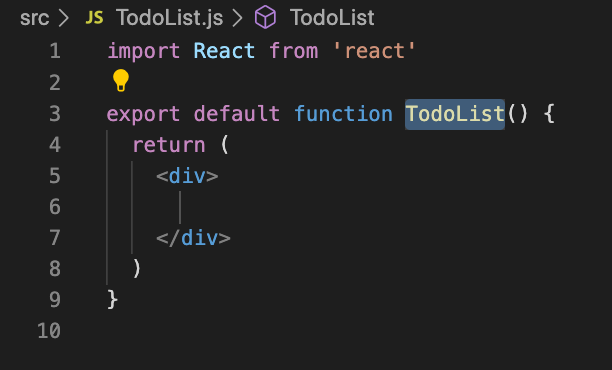
Task: Click the yellow lightbulb quick-fix icon
Action: 121,80
